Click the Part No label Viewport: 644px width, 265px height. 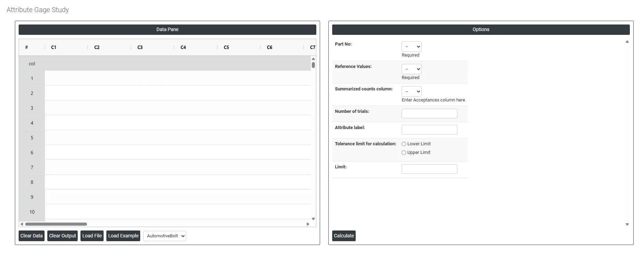pyautogui.click(x=343, y=44)
